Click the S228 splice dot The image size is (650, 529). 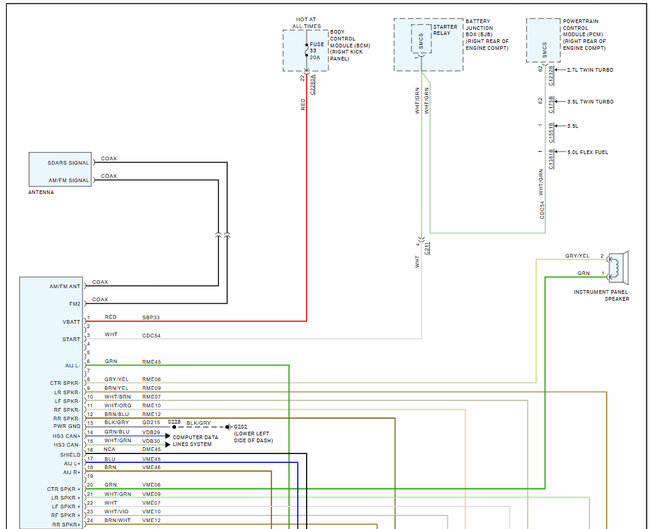[x=174, y=427]
